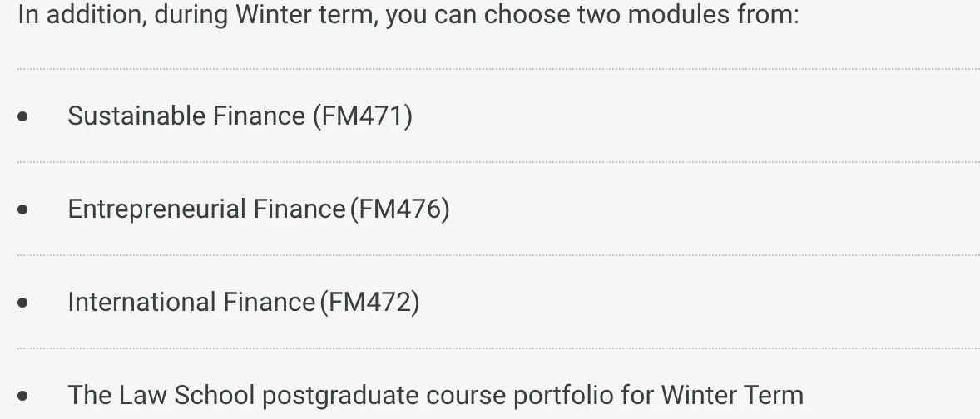980x419 pixels.
Task: Open the Law School postgraduate course portfolio item
Action: pos(435,395)
